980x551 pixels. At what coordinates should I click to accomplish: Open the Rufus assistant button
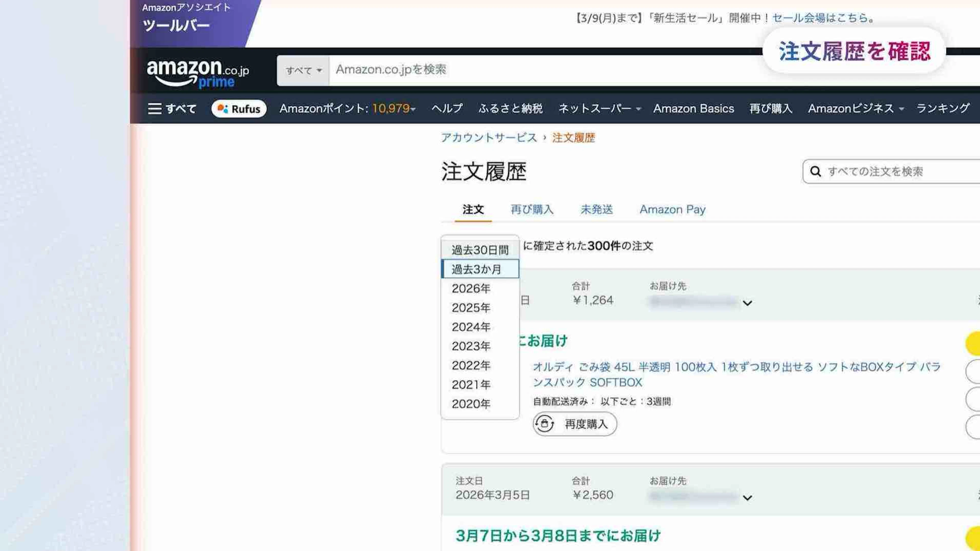pyautogui.click(x=239, y=109)
